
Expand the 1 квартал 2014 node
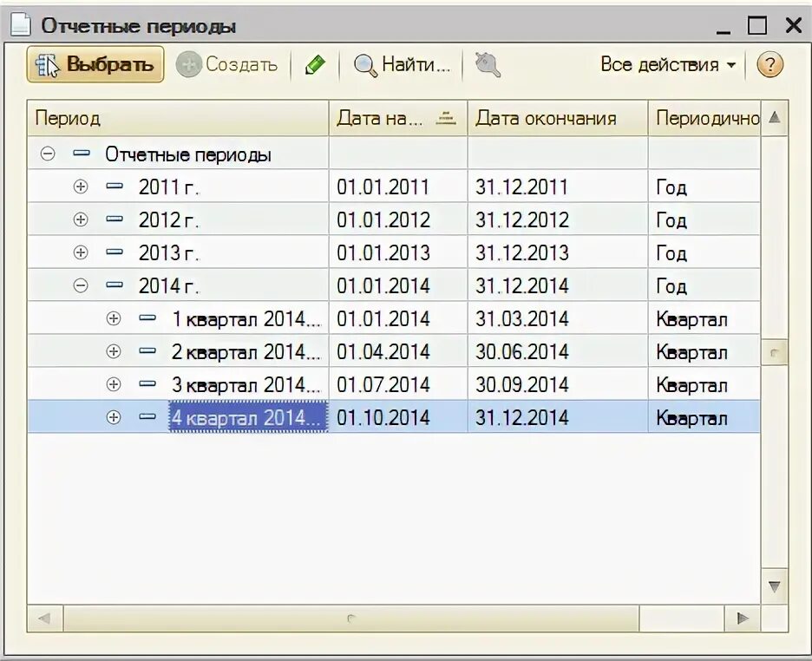[x=114, y=318]
